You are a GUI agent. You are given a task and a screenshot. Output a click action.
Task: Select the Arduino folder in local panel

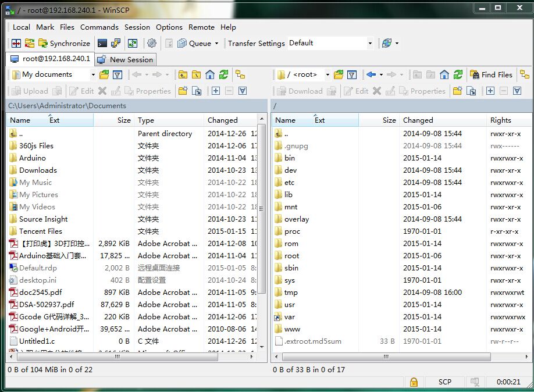pyautogui.click(x=33, y=158)
